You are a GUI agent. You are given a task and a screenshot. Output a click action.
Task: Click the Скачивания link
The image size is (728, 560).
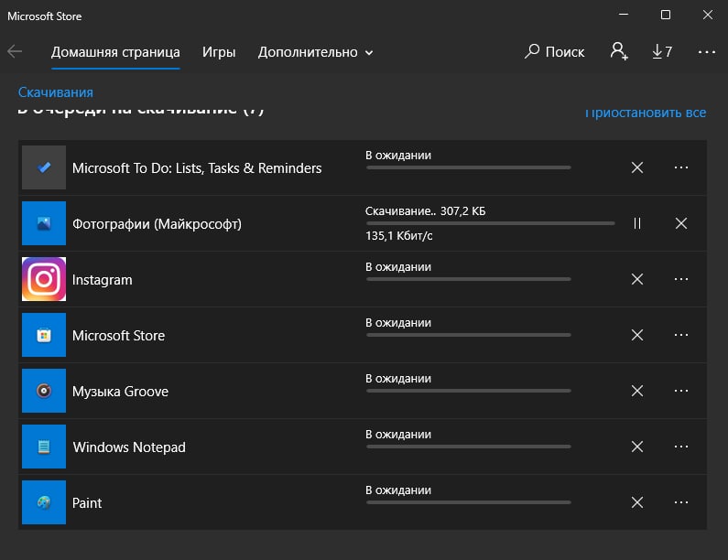(x=56, y=92)
